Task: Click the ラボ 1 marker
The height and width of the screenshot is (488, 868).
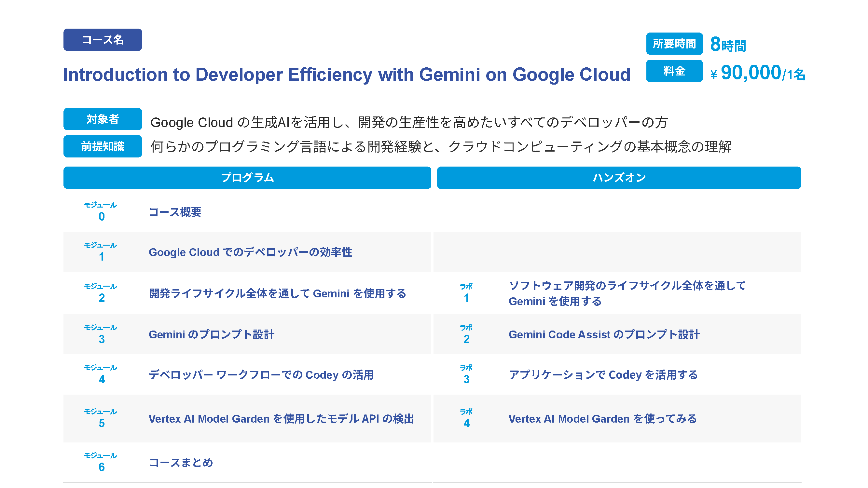Action: pos(466,293)
